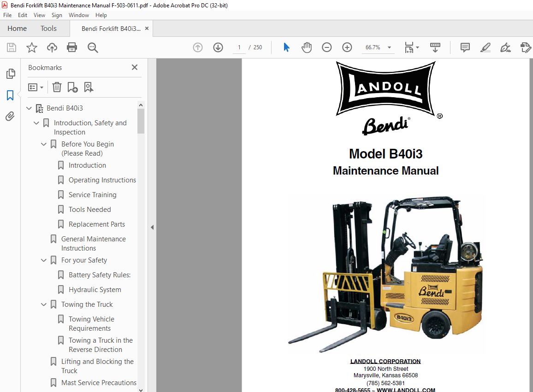Jump to Operating Instructions bookmark
Image resolution: width=533 pixels, height=392 pixels.
[102, 180]
